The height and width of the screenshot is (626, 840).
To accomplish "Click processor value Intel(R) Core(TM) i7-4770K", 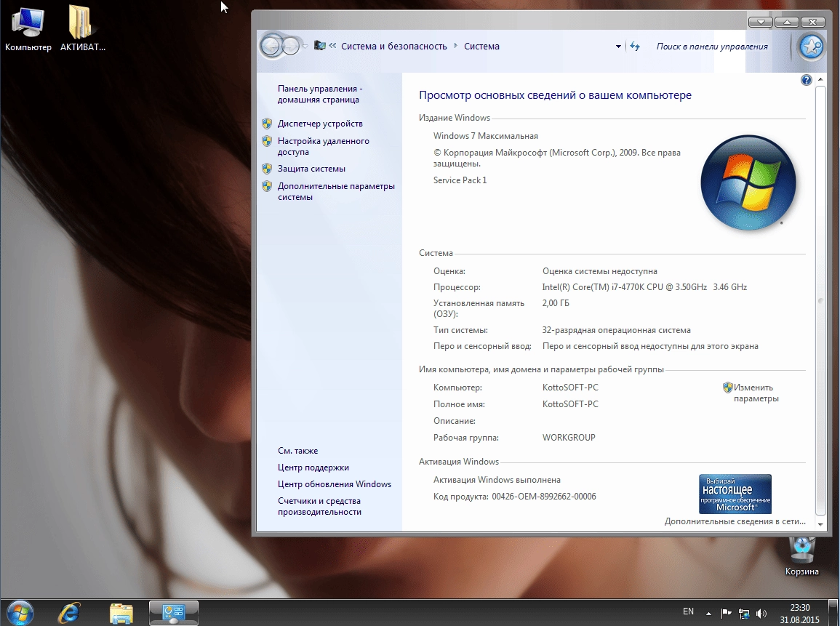I will tap(644, 287).
